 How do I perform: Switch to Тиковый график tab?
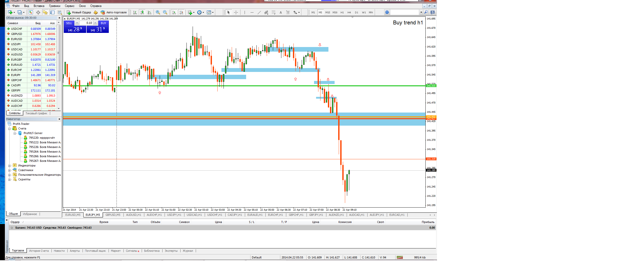point(36,113)
